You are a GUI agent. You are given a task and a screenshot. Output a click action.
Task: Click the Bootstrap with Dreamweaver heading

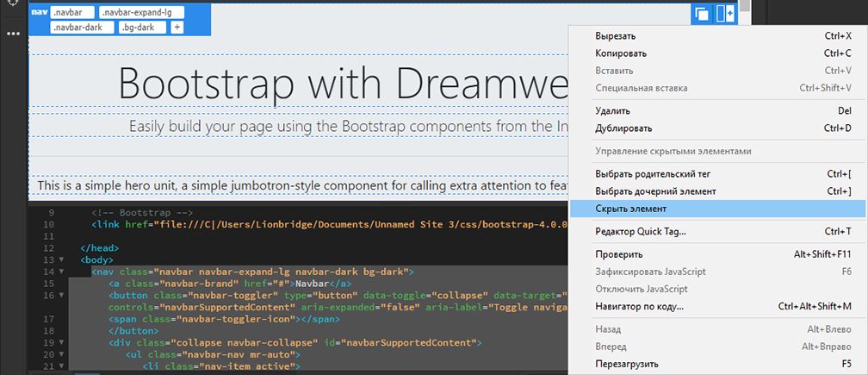tap(344, 83)
